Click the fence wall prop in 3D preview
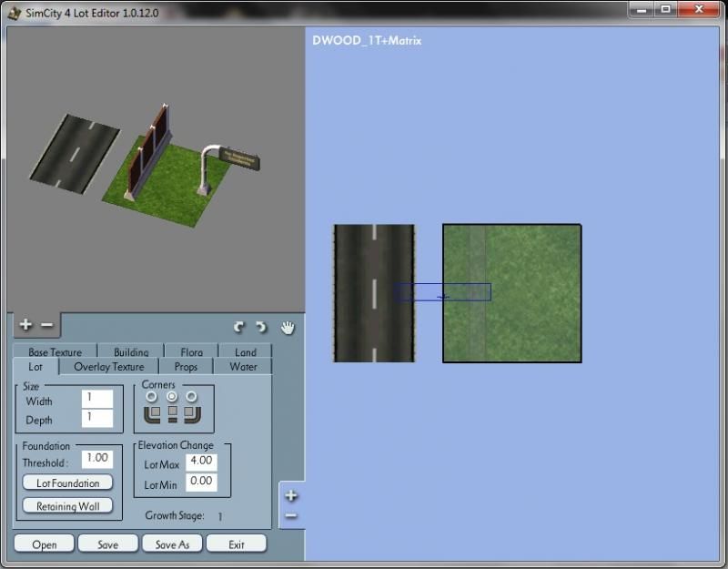Image resolution: width=728 pixels, height=569 pixels. point(147,152)
